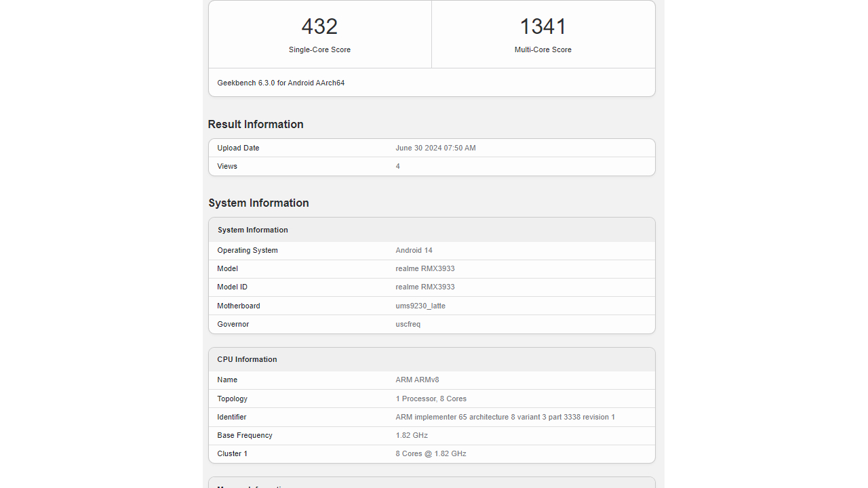Click the Geekbench 6.3.0 for Android text
The width and height of the screenshot is (868, 488).
[281, 83]
